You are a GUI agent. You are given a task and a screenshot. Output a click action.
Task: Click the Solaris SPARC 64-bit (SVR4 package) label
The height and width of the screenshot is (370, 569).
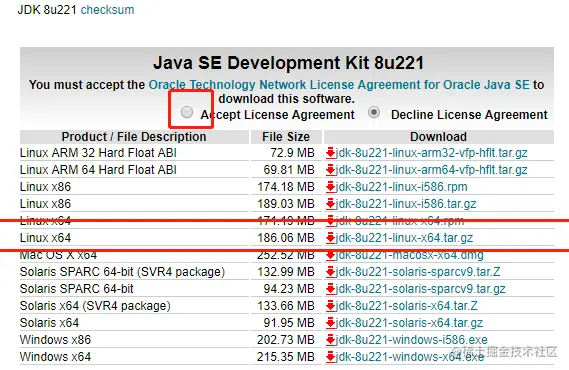pos(122,272)
